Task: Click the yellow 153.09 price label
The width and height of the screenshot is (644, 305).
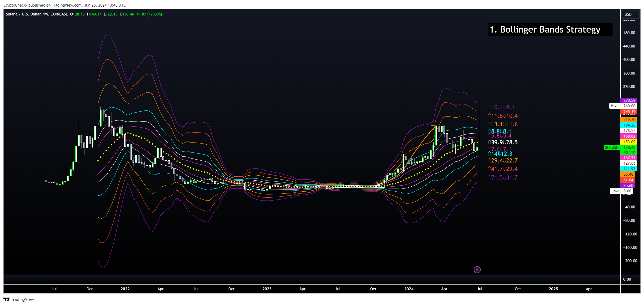Action: tap(629, 142)
